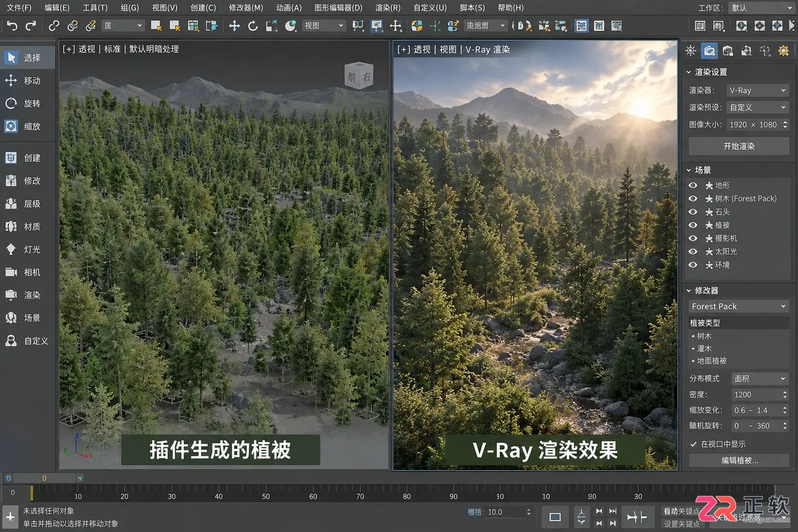Choose the 选择 (Select) sidebar tool

click(28, 58)
